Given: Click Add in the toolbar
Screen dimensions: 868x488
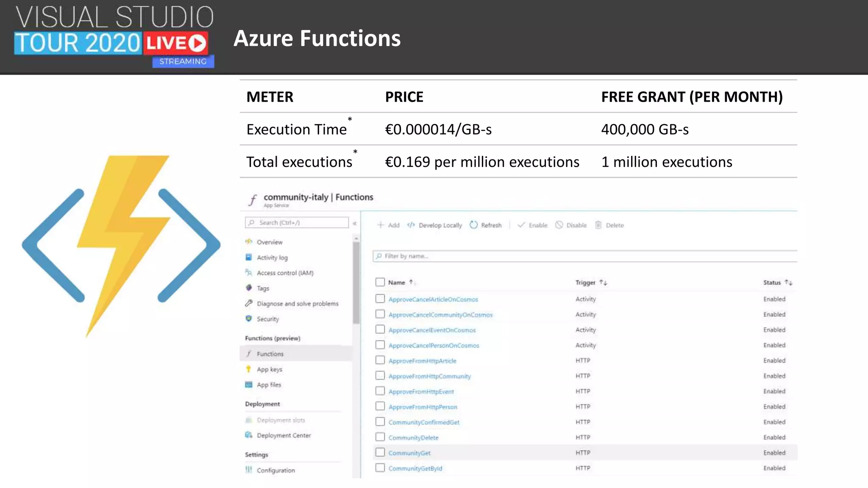Looking at the screenshot, I should point(389,225).
